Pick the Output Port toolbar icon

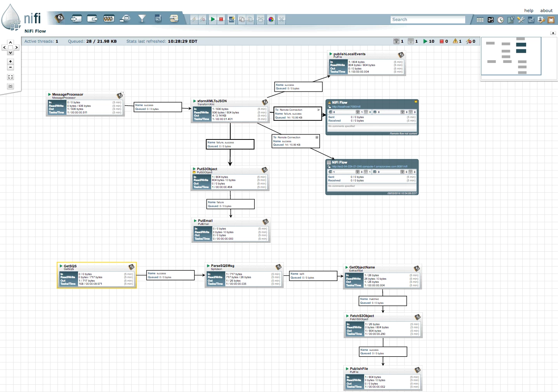92,19
